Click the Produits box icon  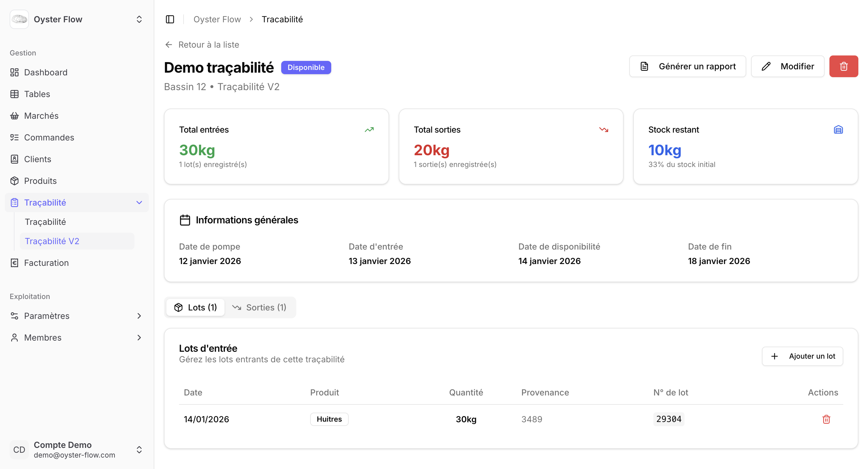point(14,181)
